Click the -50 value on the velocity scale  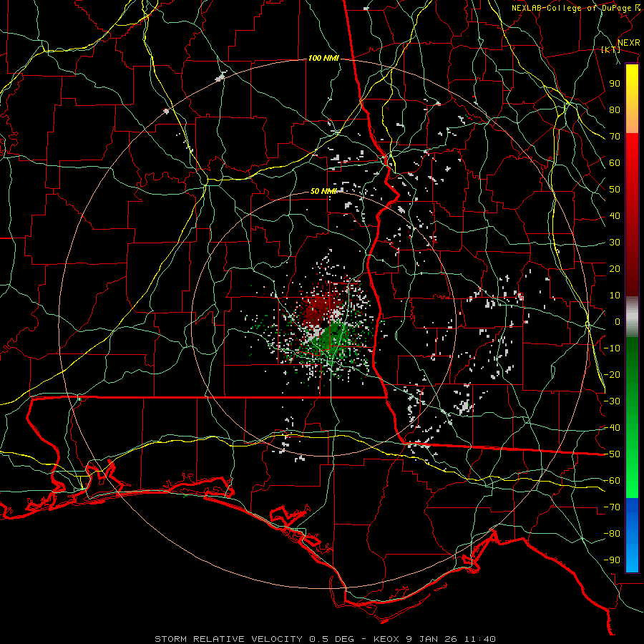(612, 454)
